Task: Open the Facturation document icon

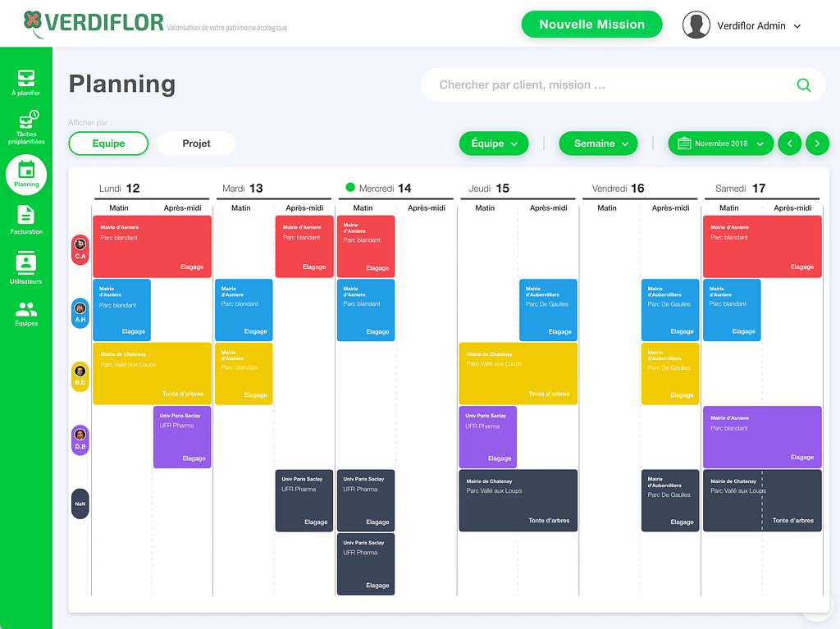Action: click(26, 216)
